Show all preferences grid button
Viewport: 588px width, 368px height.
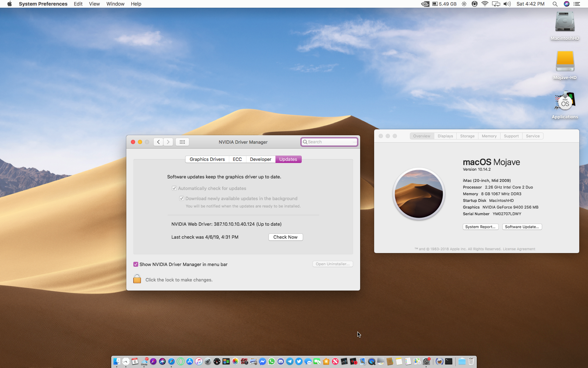point(182,142)
